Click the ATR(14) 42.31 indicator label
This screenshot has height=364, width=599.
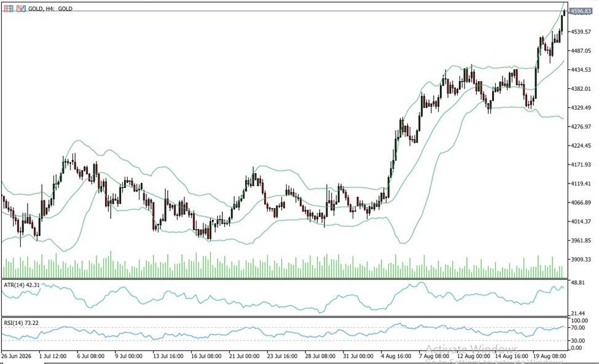click(22, 285)
